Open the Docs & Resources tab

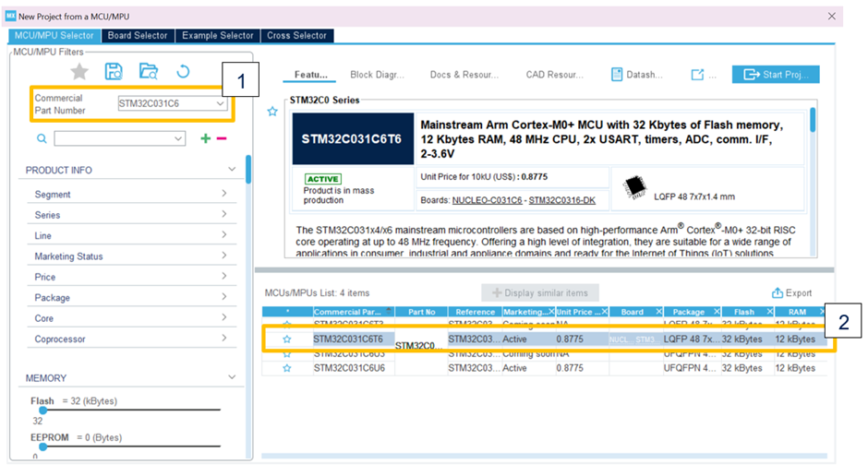(x=464, y=75)
